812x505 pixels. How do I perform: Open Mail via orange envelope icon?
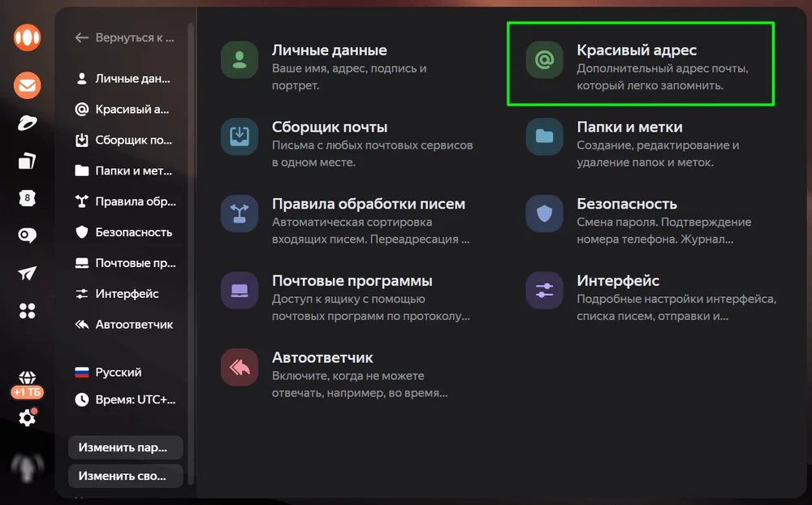[x=27, y=85]
